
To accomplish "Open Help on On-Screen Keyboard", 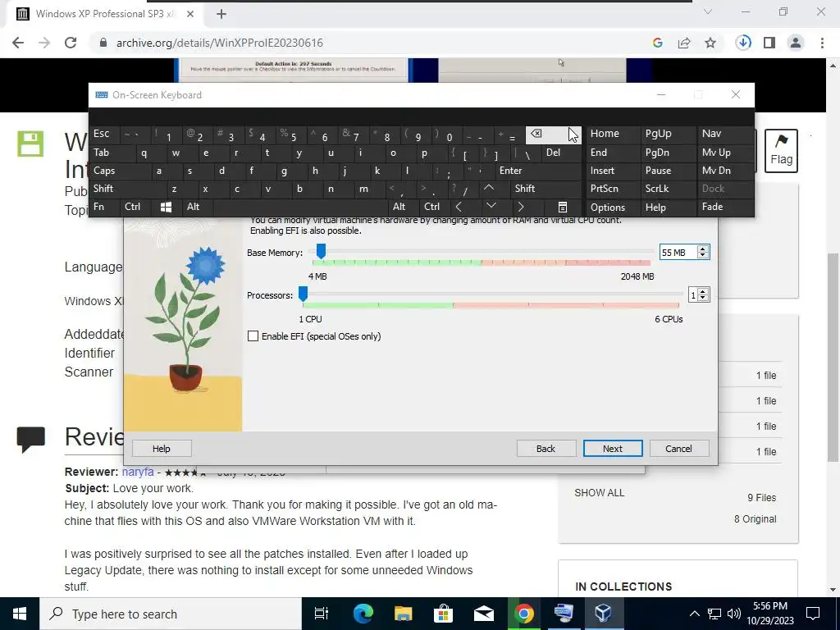I will click(668, 208).
